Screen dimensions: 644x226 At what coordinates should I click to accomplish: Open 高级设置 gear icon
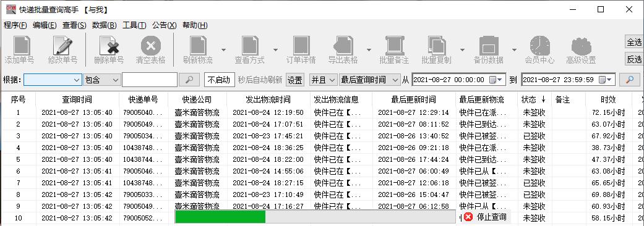click(581, 46)
